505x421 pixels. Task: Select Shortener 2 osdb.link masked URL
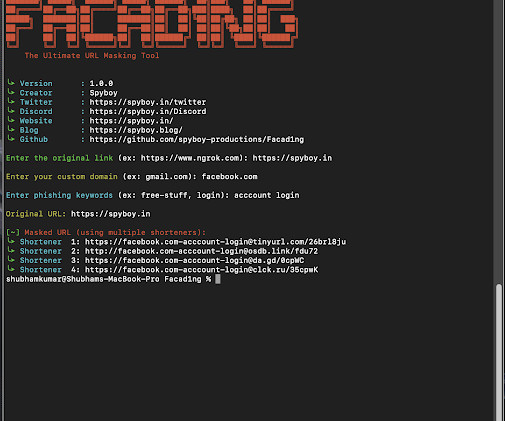[201, 251]
